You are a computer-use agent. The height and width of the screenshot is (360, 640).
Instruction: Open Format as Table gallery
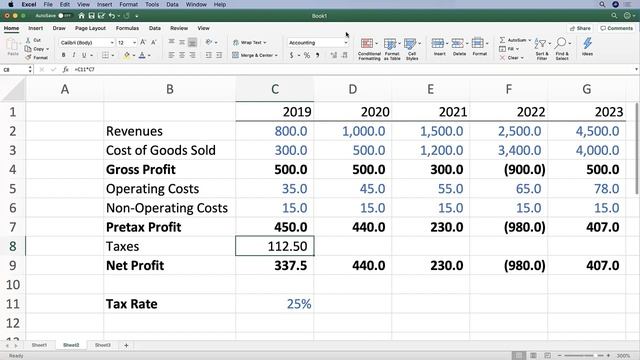click(392, 49)
